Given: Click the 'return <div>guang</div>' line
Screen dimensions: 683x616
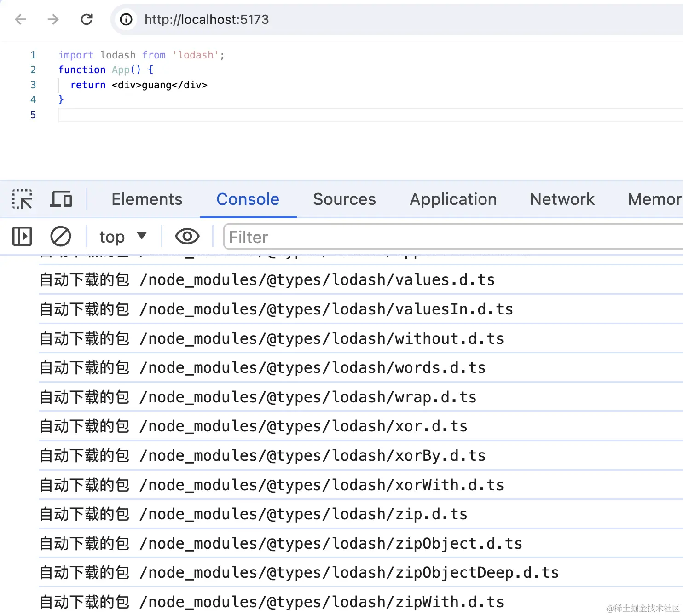Looking at the screenshot, I should coord(139,85).
